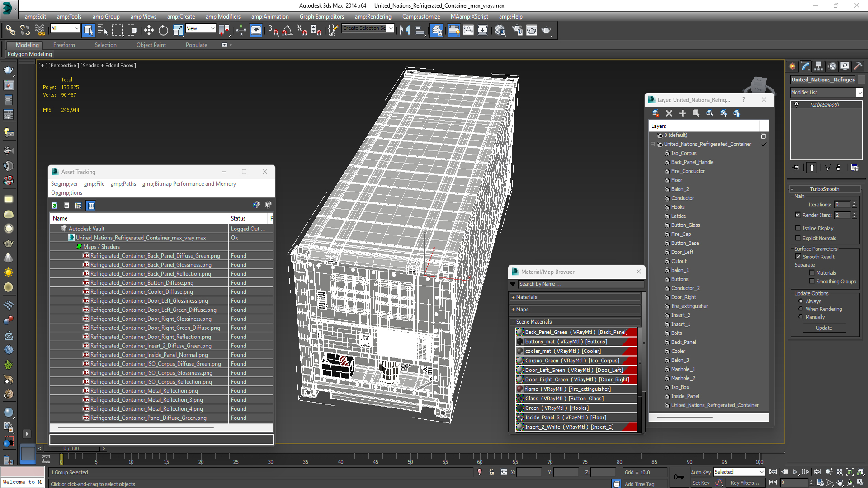Click Delete layer X icon

669,113
